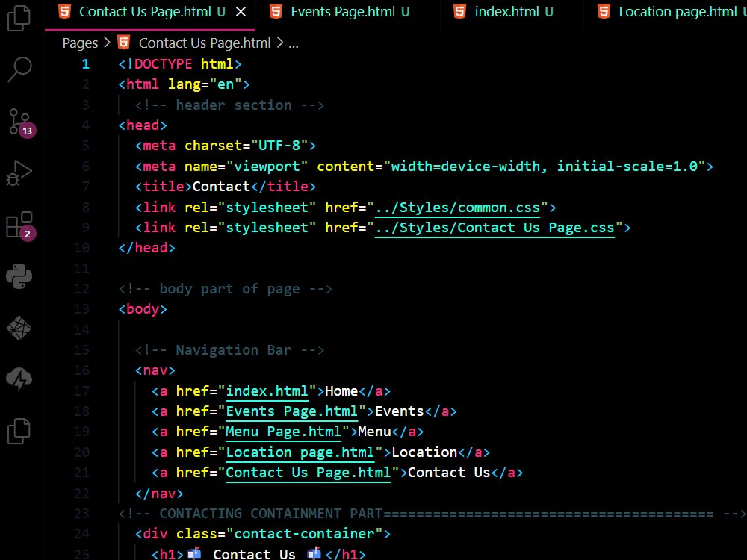Click the 'Location' anchor text
This screenshot has width=747, height=560.
tap(424, 452)
